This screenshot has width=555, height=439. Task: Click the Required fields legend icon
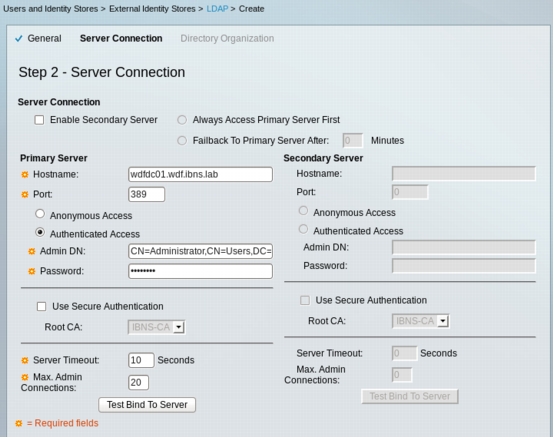click(x=19, y=423)
